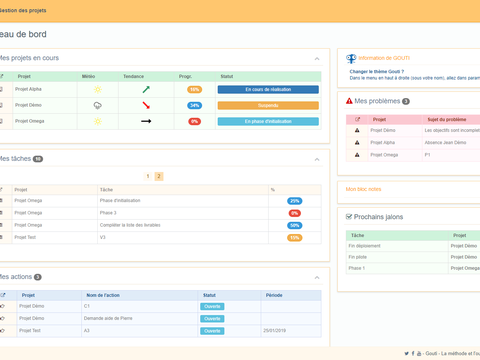Click the black flat trend arrow

click(146, 121)
